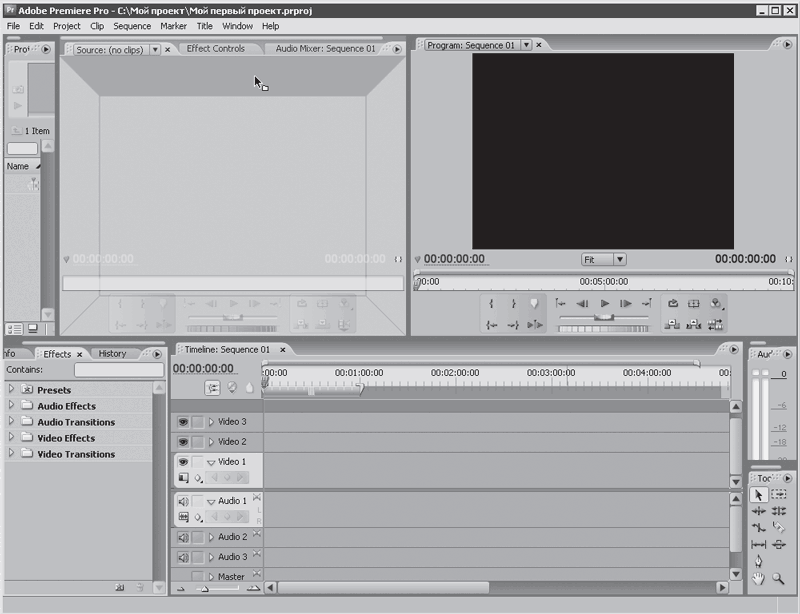Viewport: 800px width, 614px height.
Task: Pick the Hand tool
Action: coord(759,578)
